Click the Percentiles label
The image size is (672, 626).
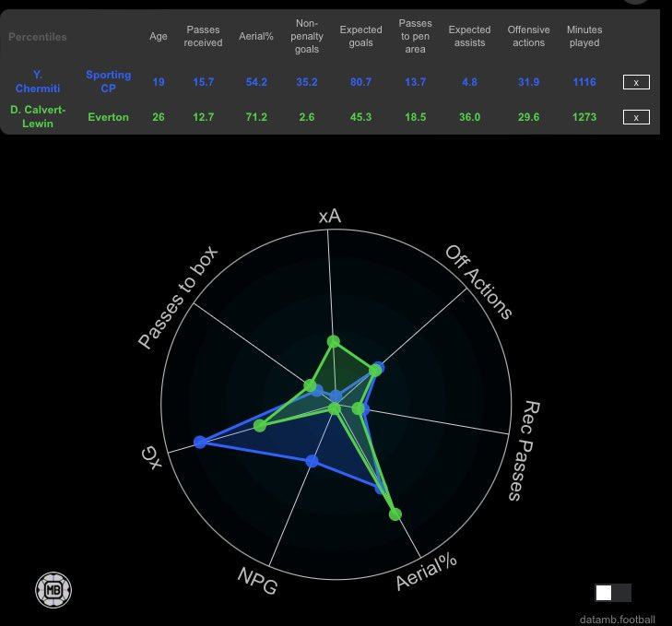[38, 37]
